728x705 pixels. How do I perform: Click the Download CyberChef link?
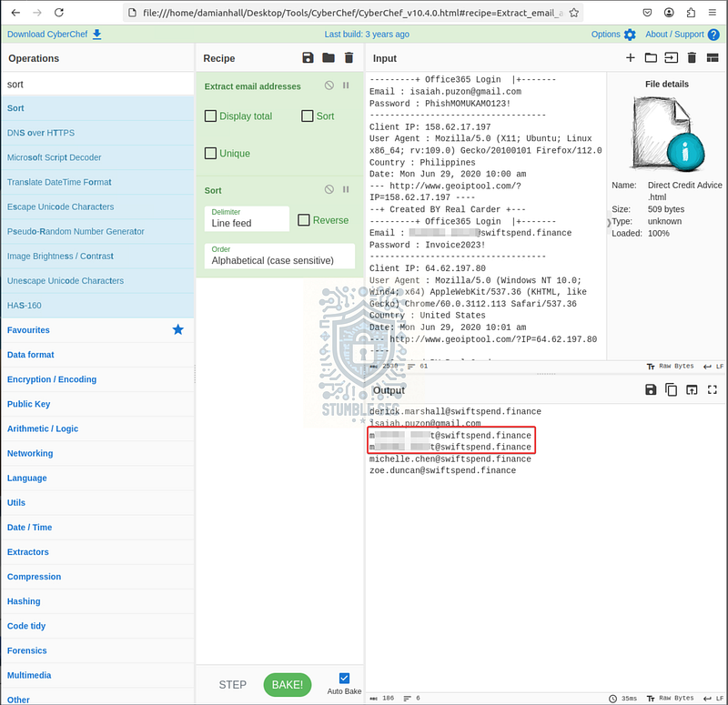click(47, 35)
